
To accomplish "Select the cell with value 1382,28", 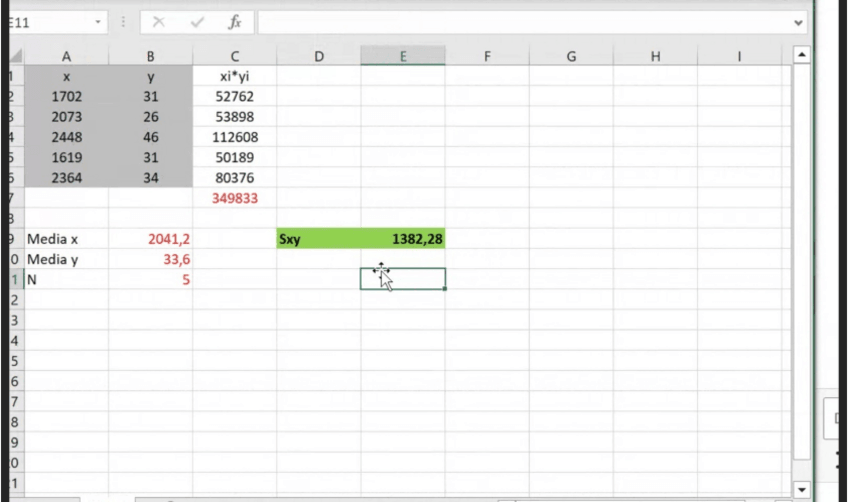I will click(x=403, y=239).
